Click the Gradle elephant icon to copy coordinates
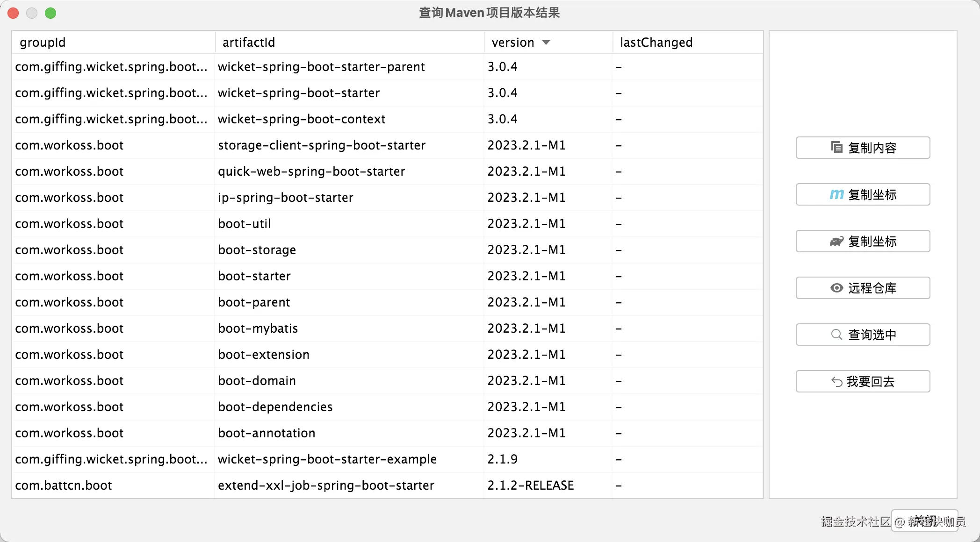 836,241
